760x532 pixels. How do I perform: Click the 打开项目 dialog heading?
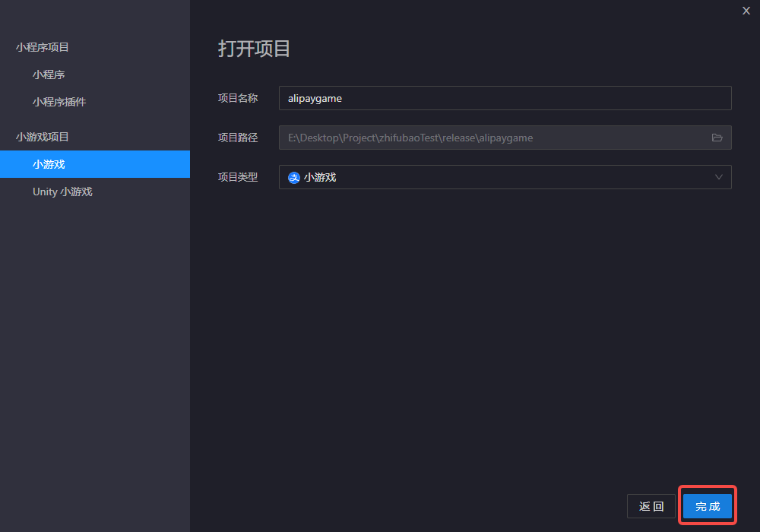[x=255, y=49]
